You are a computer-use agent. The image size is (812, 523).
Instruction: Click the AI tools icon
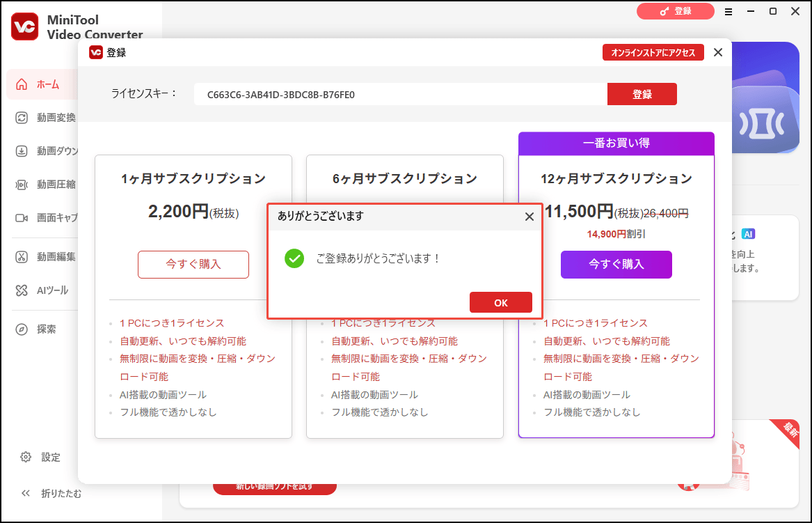pyautogui.click(x=22, y=290)
